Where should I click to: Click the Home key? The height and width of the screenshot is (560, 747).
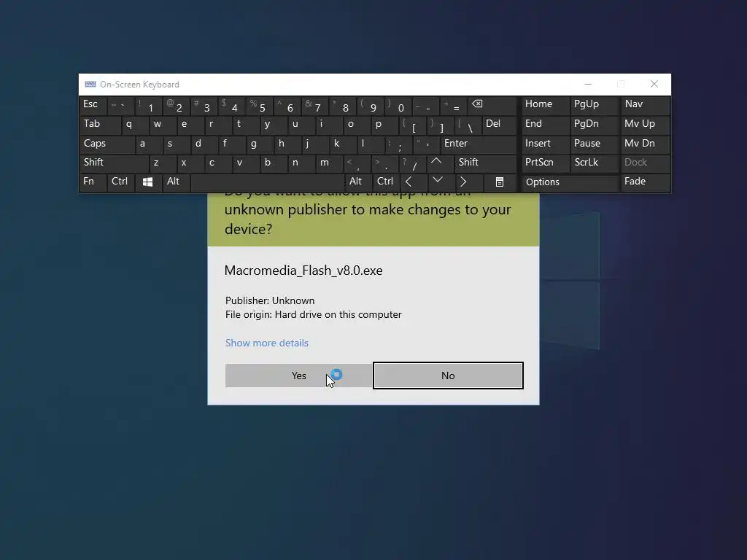(546, 106)
